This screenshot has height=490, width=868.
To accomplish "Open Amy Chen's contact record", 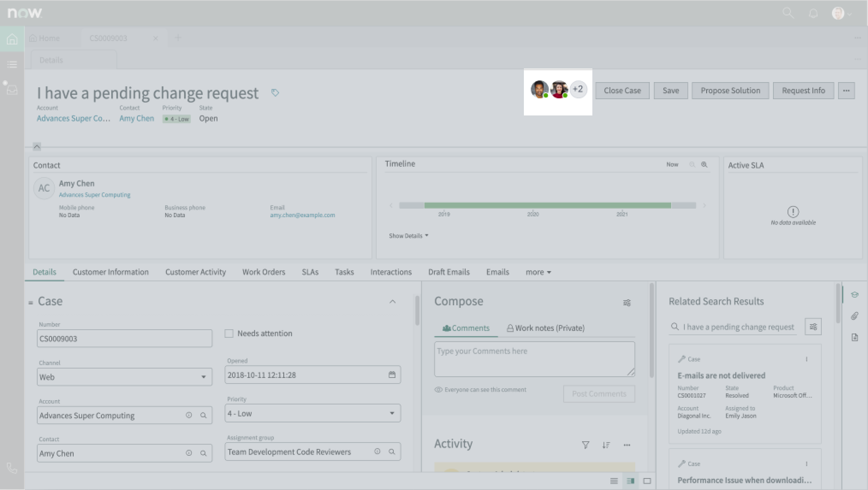I will pyautogui.click(x=136, y=118).
